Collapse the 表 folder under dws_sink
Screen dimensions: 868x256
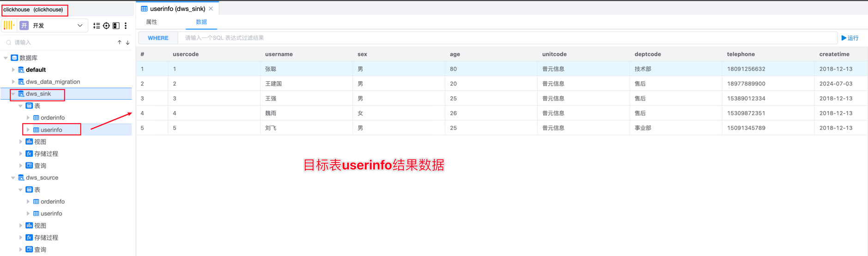(20, 106)
